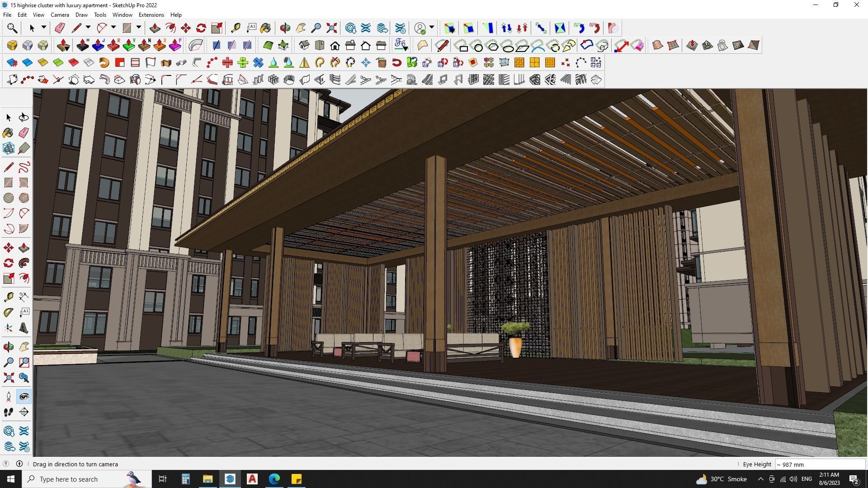Activate the Move tool in the top toolbar
The width and height of the screenshot is (868, 488).
(x=186, y=28)
